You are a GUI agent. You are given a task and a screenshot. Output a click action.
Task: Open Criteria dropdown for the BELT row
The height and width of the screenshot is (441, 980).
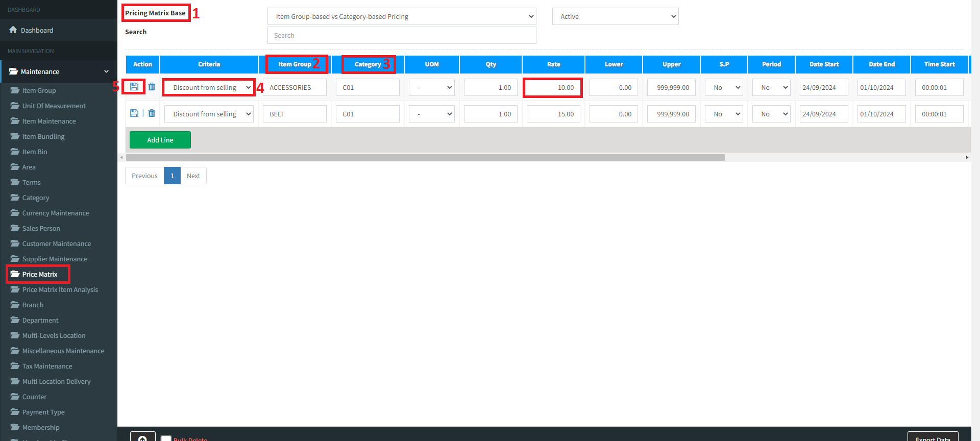click(x=209, y=114)
